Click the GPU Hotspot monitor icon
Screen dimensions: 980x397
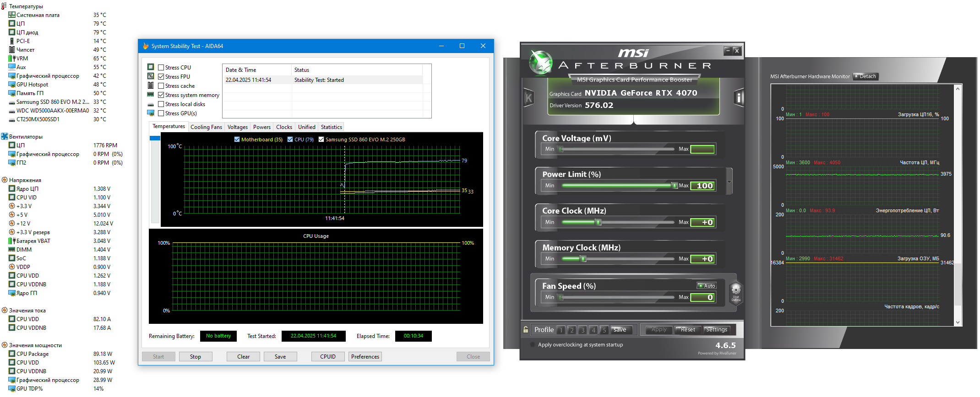tap(12, 84)
